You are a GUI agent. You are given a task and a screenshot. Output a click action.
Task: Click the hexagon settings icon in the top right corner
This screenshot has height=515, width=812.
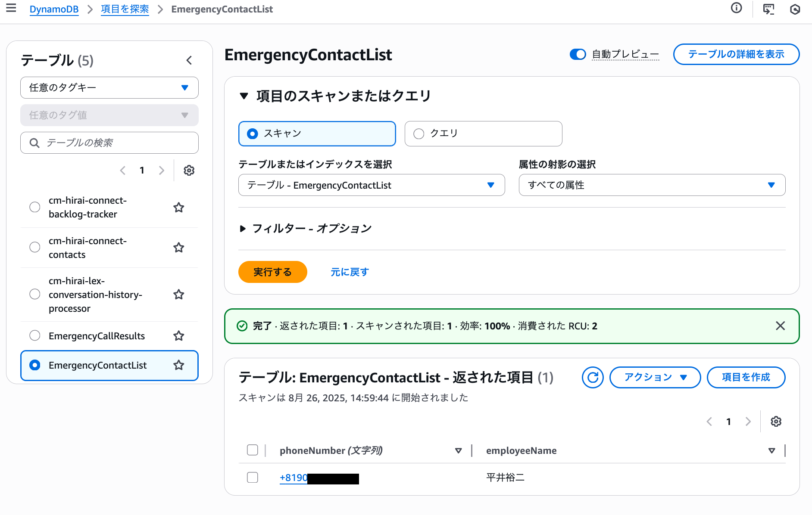795,9
